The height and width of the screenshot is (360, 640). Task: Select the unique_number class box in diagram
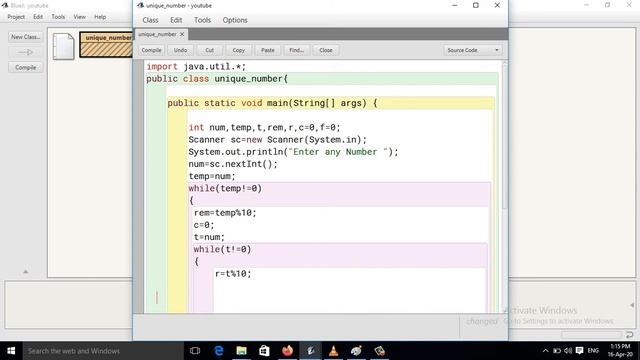(x=106, y=45)
